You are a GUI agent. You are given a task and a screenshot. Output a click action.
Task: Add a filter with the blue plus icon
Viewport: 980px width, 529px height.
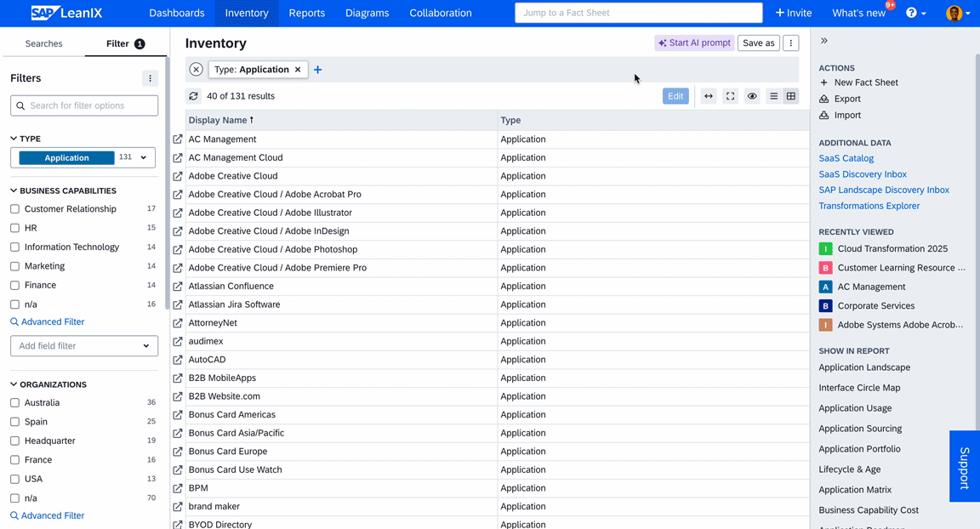317,70
